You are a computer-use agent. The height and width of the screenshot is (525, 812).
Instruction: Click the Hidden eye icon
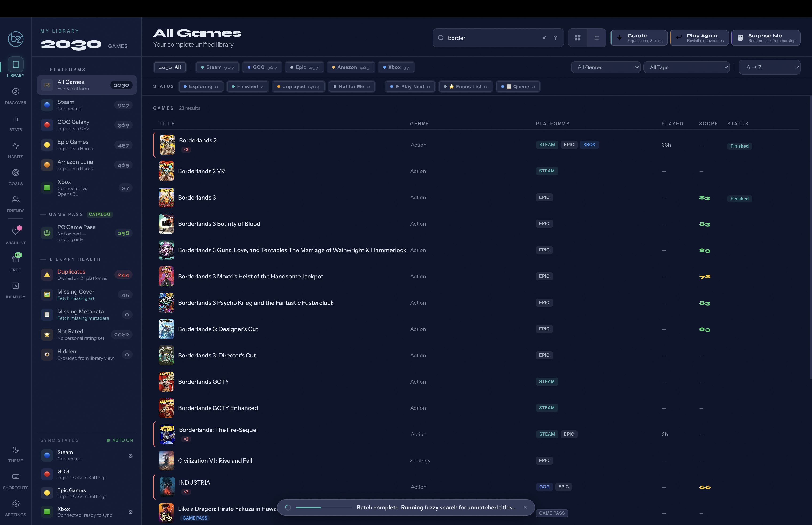(x=47, y=355)
